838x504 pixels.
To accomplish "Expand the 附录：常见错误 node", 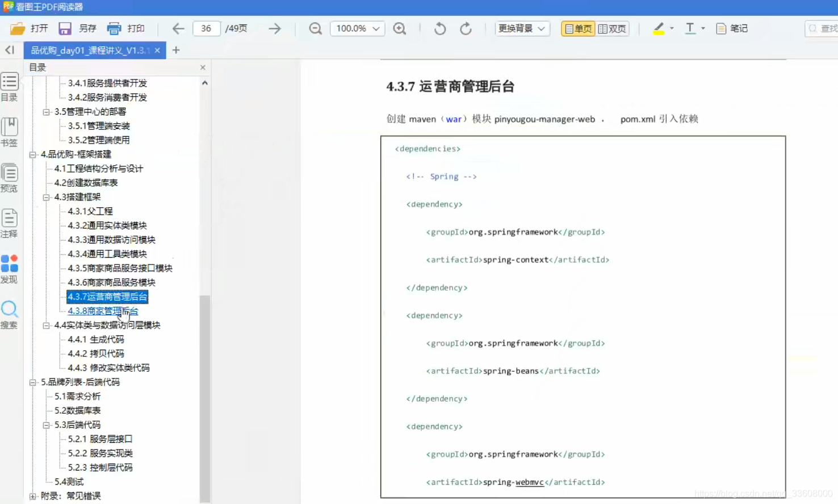I will coord(33,496).
